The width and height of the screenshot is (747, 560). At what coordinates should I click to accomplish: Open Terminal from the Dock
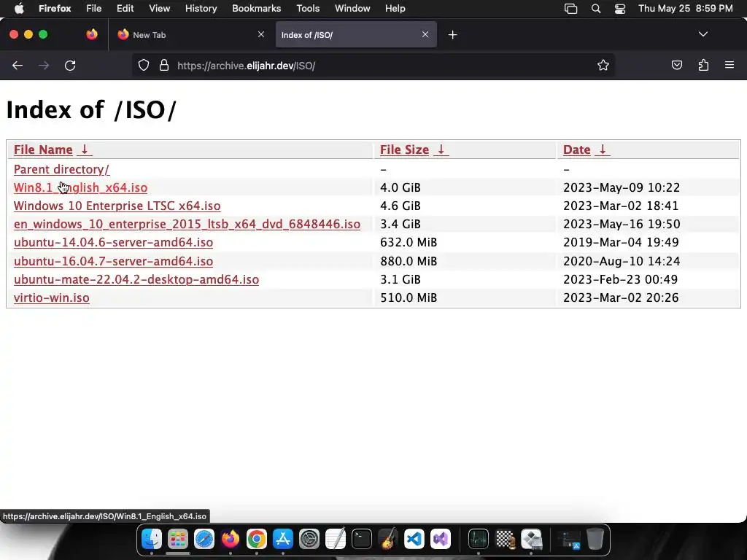pyautogui.click(x=362, y=539)
